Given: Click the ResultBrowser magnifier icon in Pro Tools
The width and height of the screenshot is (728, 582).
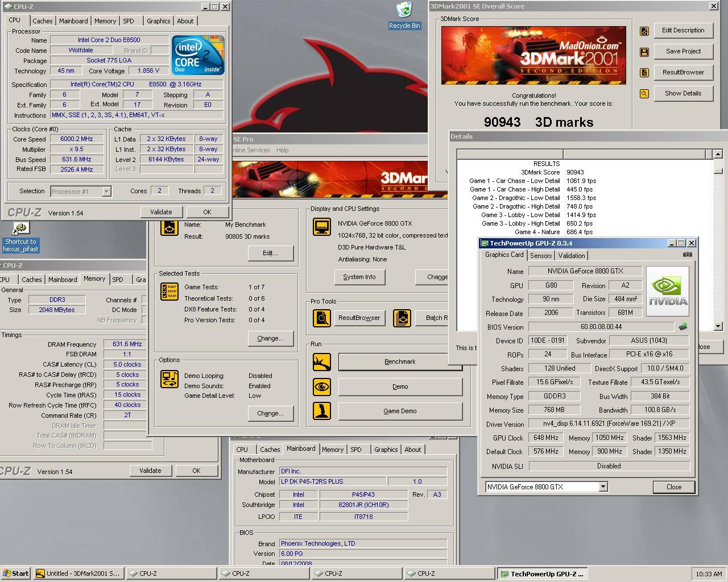Looking at the screenshot, I should (x=322, y=318).
